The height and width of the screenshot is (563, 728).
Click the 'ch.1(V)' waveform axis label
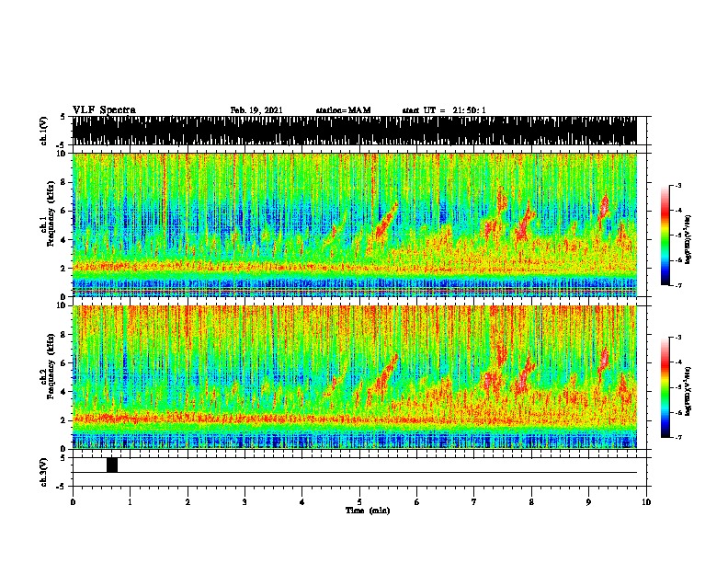click(44, 131)
